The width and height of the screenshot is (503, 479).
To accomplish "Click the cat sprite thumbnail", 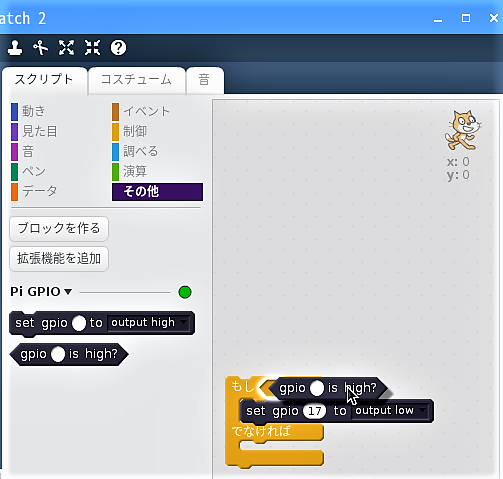I will pyautogui.click(x=463, y=130).
